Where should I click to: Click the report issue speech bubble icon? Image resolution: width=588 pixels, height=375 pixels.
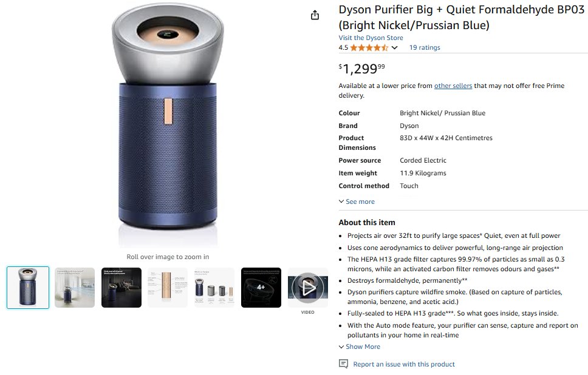pos(343,363)
